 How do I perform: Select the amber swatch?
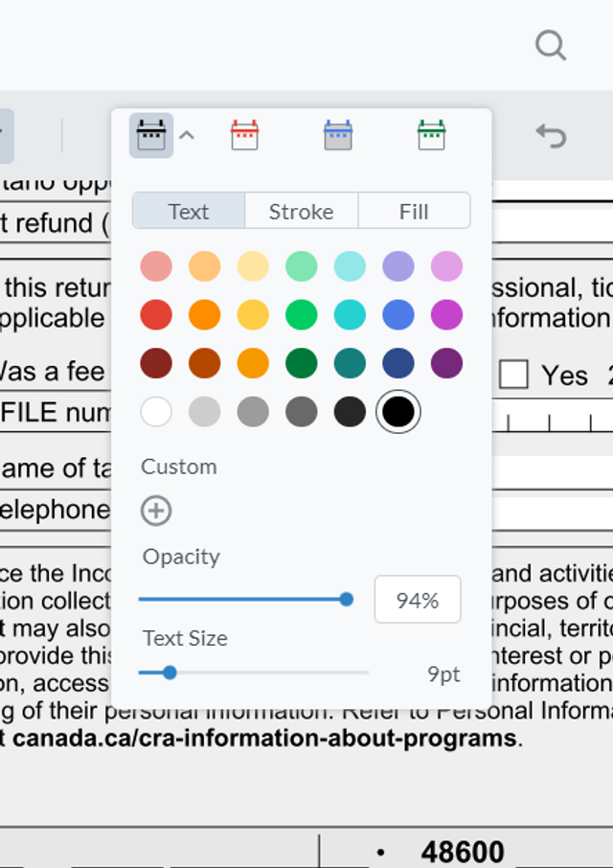253,363
